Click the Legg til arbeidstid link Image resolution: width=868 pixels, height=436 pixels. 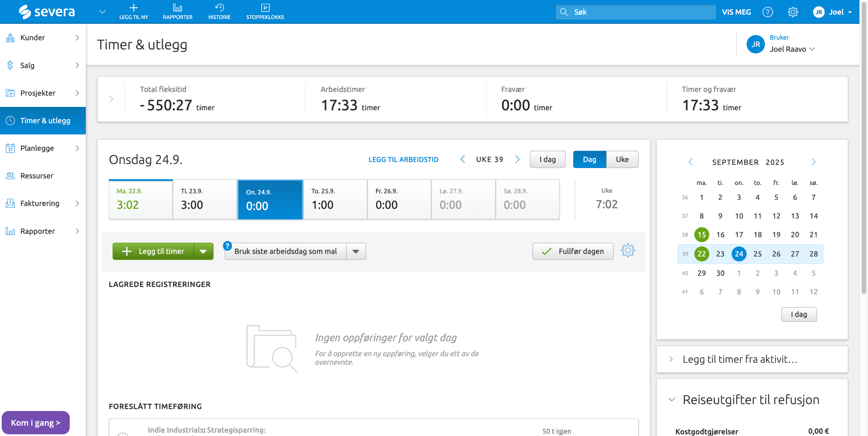(403, 159)
